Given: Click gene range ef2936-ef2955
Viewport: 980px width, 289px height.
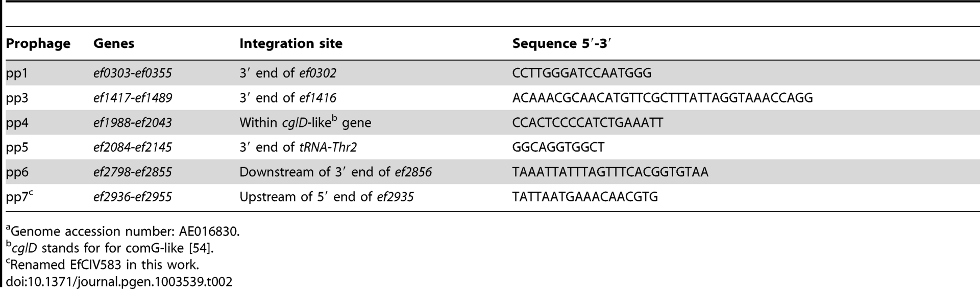Looking at the screenshot, I should click(133, 197).
